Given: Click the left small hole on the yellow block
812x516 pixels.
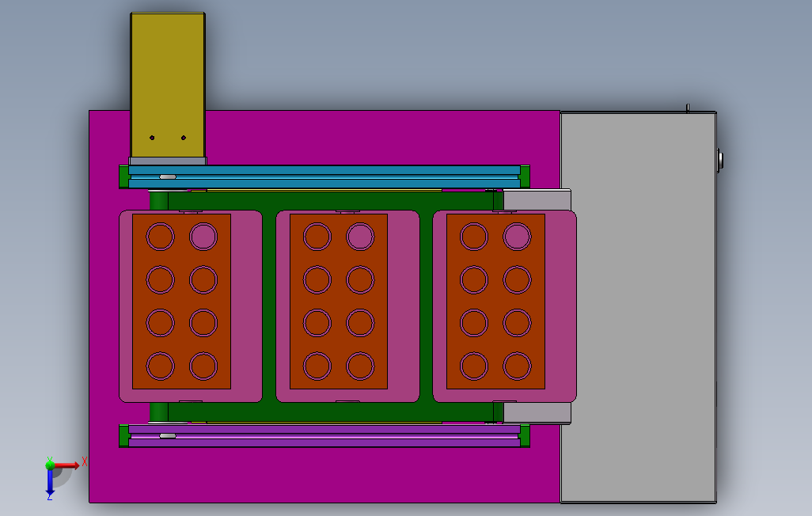Looking at the screenshot, I should coord(152,138).
